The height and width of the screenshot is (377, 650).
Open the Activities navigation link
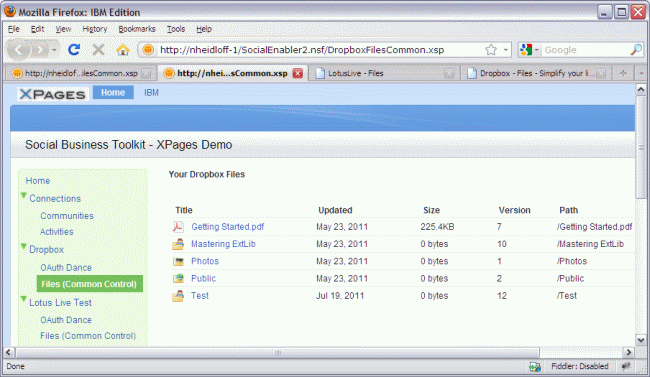point(57,232)
